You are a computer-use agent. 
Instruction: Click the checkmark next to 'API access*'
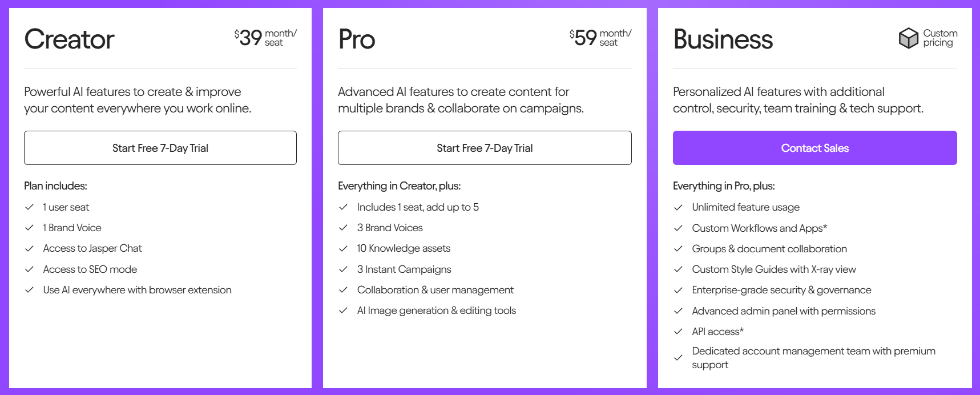tap(679, 331)
